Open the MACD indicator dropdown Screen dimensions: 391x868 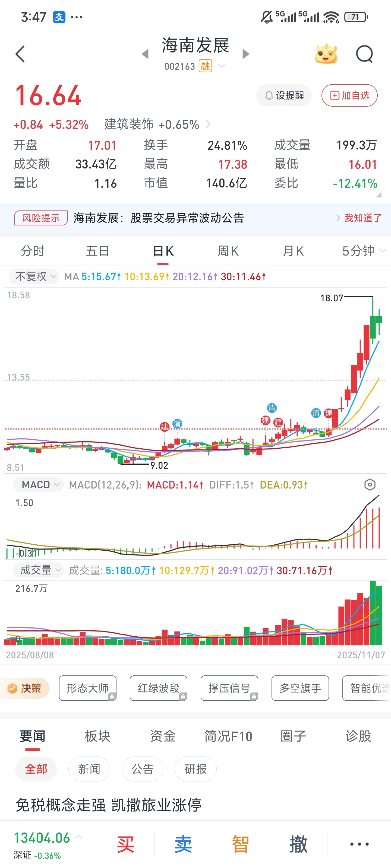(x=38, y=484)
